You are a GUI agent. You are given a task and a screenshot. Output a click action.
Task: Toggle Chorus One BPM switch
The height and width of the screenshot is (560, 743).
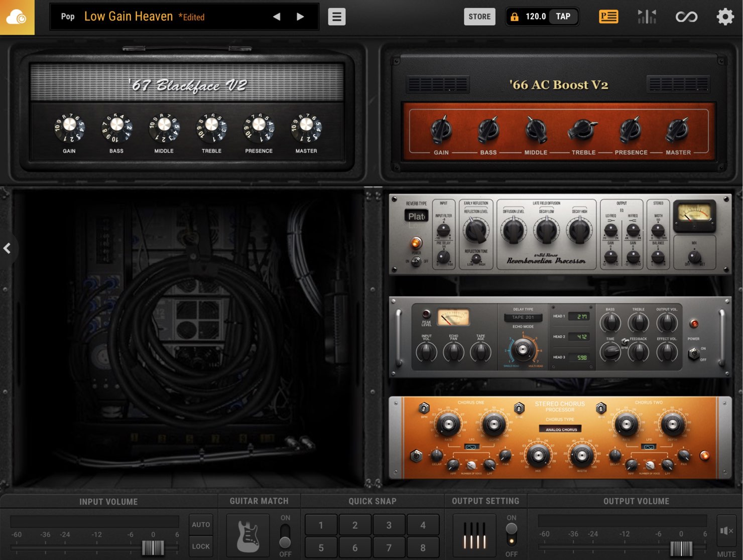click(424, 408)
